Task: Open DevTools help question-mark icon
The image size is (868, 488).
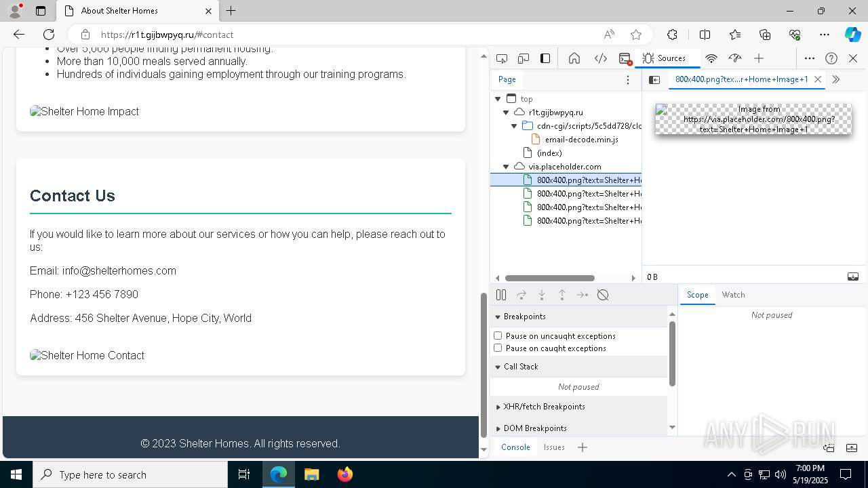Action: [x=831, y=58]
